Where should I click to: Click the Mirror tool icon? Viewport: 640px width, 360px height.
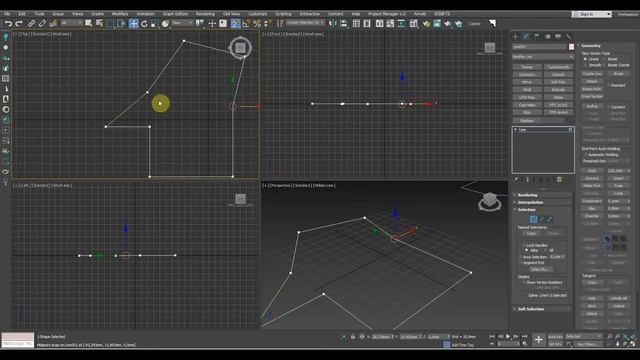[333, 24]
